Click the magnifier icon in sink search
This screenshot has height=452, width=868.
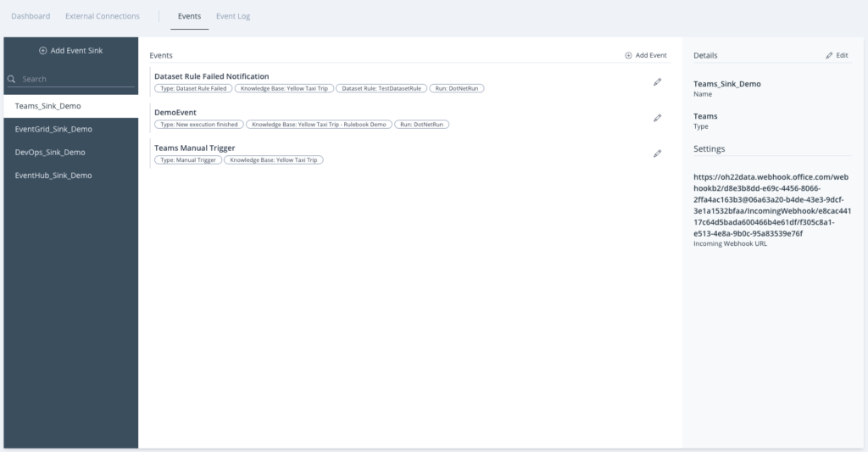pyautogui.click(x=12, y=79)
